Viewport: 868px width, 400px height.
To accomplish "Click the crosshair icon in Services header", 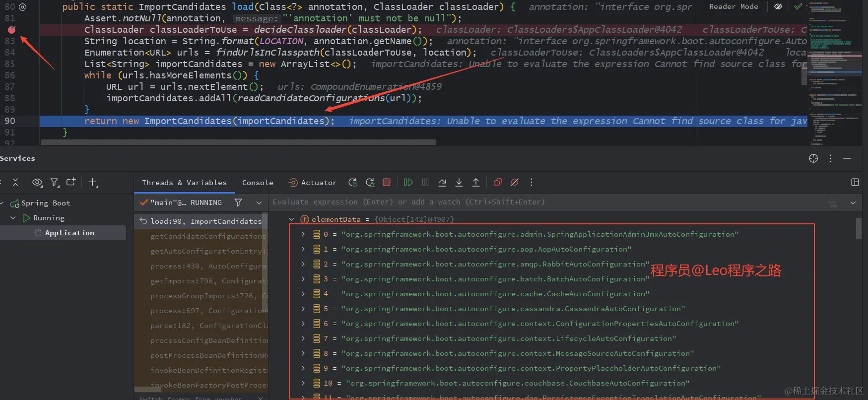I will 813,158.
